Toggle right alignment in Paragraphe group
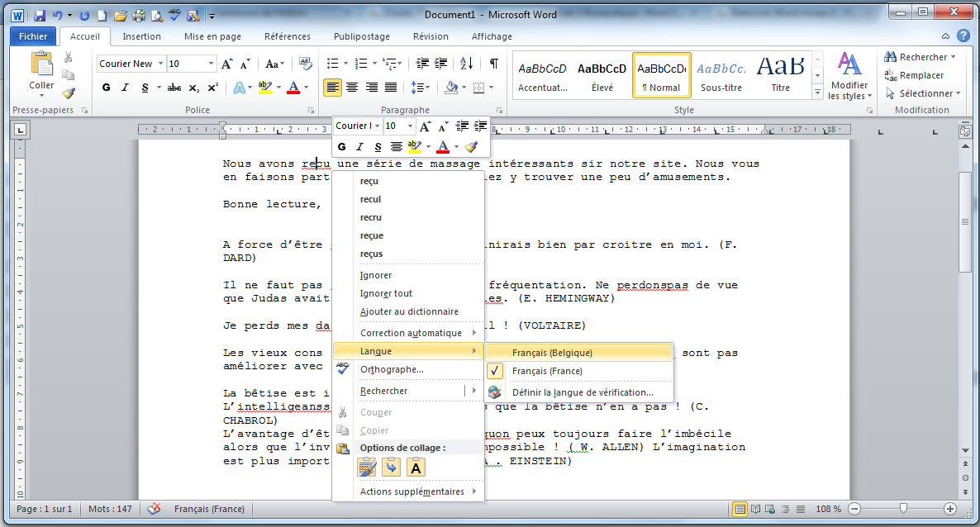980x527 pixels. pos(371,88)
